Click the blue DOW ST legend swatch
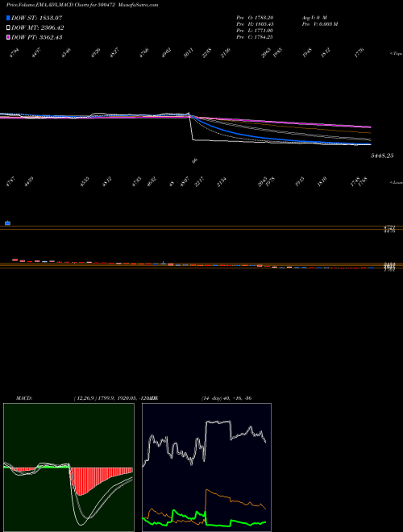The width and height of the screenshot is (403, 532). [x=8, y=18]
